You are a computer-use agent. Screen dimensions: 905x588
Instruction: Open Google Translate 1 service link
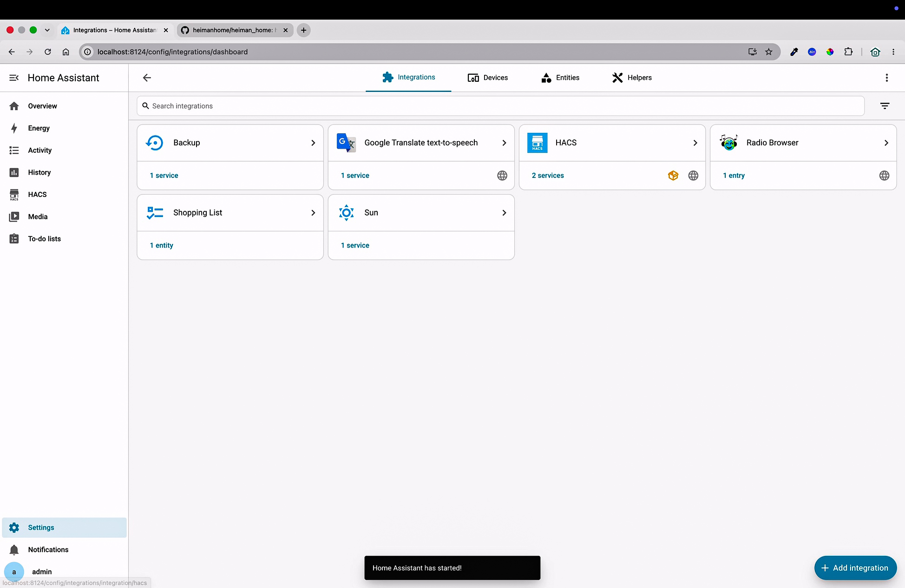pyautogui.click(x=355, y=176)
